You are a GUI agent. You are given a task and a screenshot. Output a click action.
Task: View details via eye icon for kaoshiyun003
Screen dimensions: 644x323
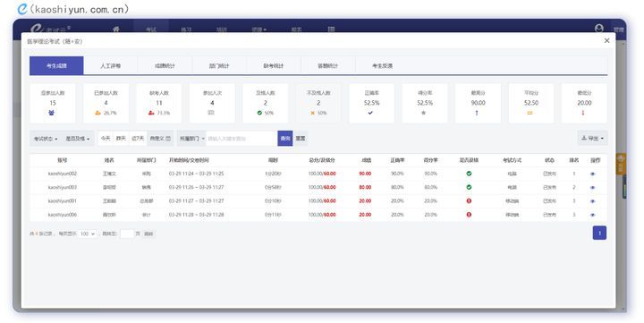[x=592, y=188]
